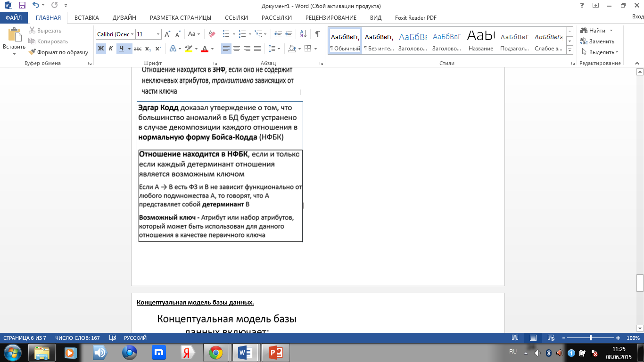Toggle strikethrough formatting
644x362 pixels.
tap(138, 49)
